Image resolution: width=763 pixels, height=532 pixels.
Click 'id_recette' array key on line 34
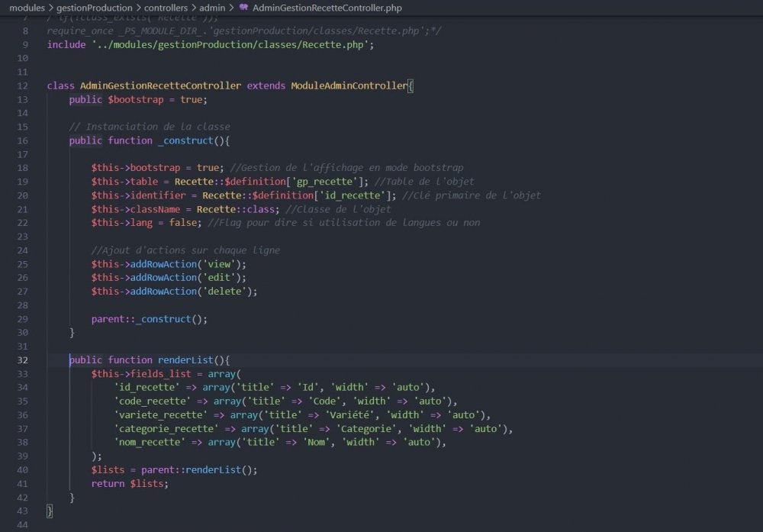146,388
